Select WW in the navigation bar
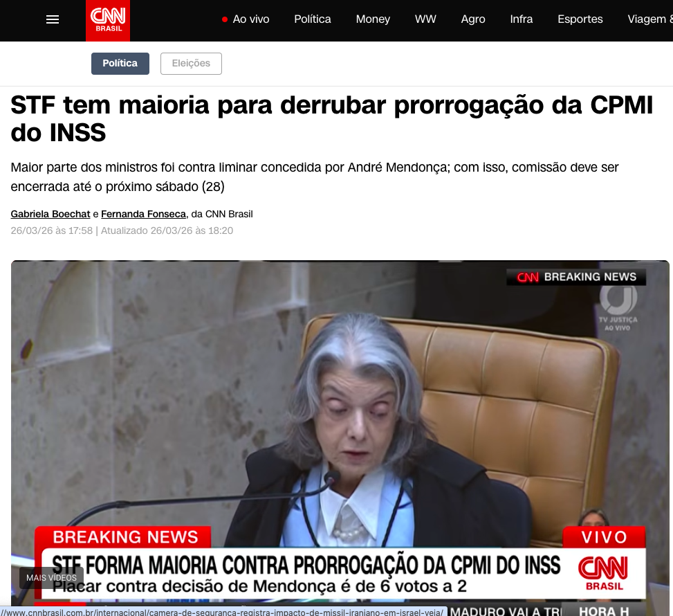This screenshot has height=616, width=673. pos(425,19)
